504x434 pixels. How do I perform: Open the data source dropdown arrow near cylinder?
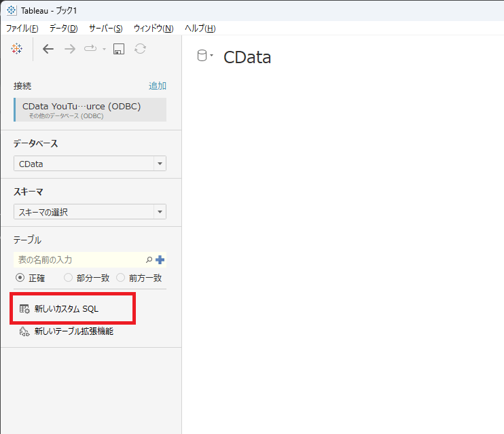tap(211, 55)
